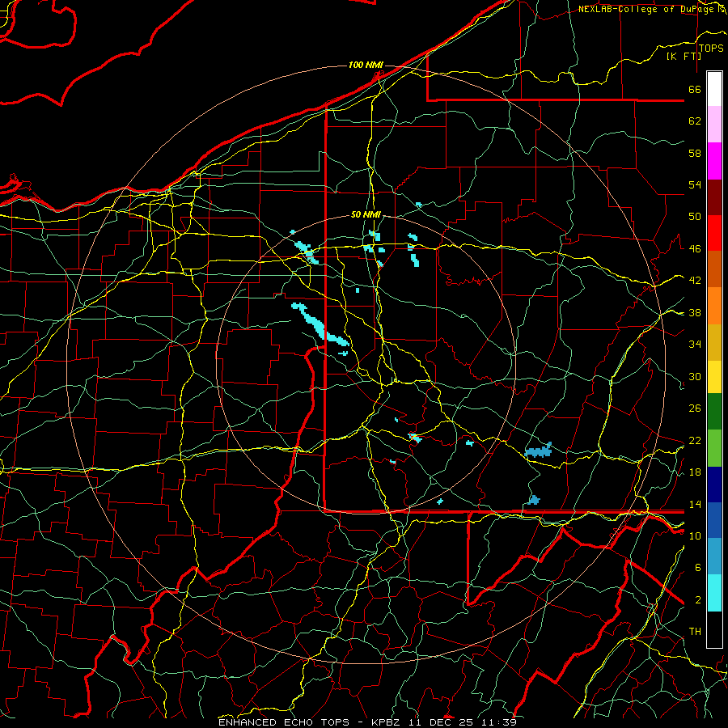The width and height of the screenshot is (728, 728).
Task: Click the 18 legend value label
Action: pyautogui.click(x=695, y=472)
